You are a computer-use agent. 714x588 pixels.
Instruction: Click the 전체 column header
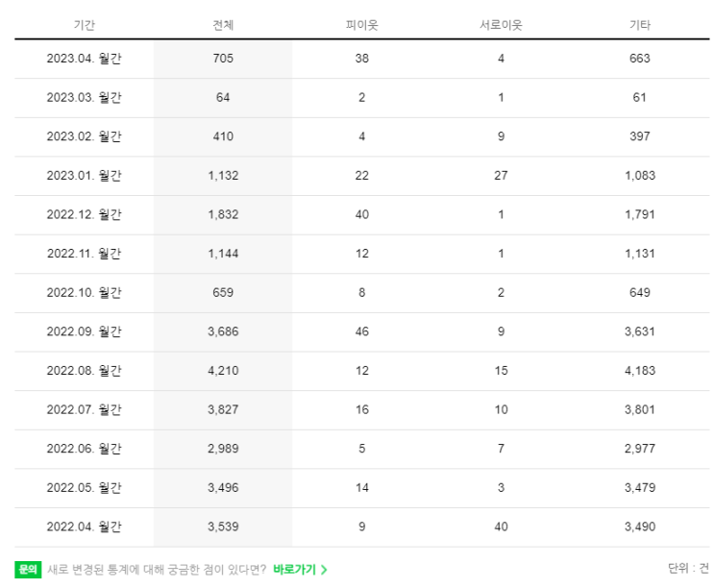click(223, 24)
